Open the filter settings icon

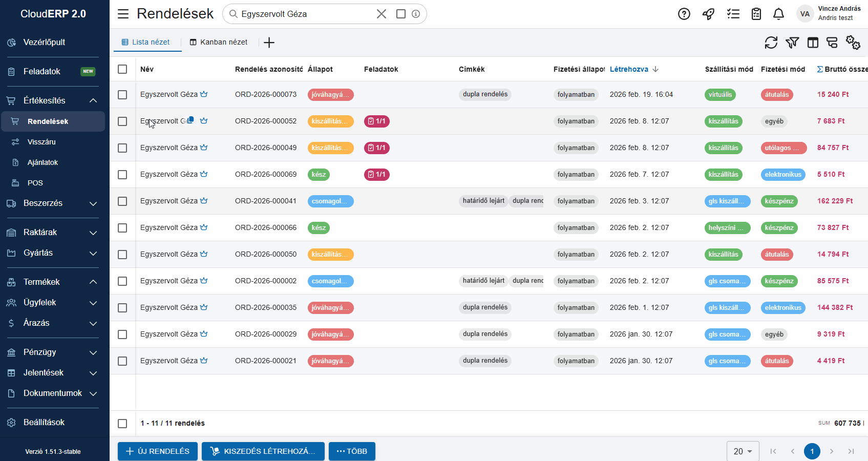click(x=792, y=43)
